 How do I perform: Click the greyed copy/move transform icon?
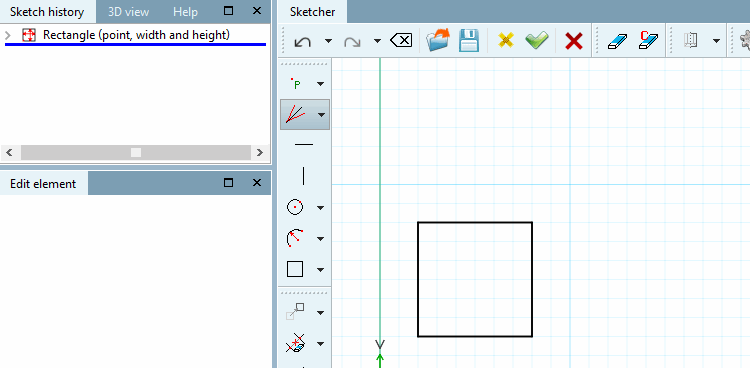(x=295, y=312)
